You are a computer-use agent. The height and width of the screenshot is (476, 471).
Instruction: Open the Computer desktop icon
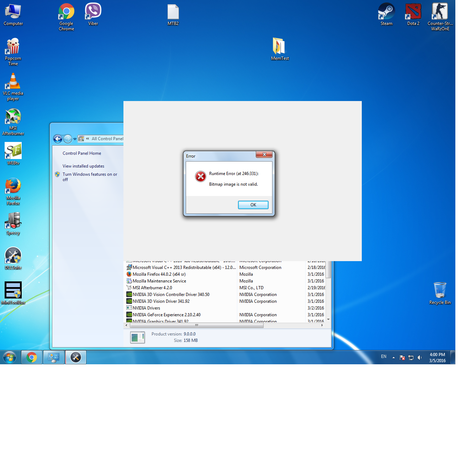coord(13,15)
